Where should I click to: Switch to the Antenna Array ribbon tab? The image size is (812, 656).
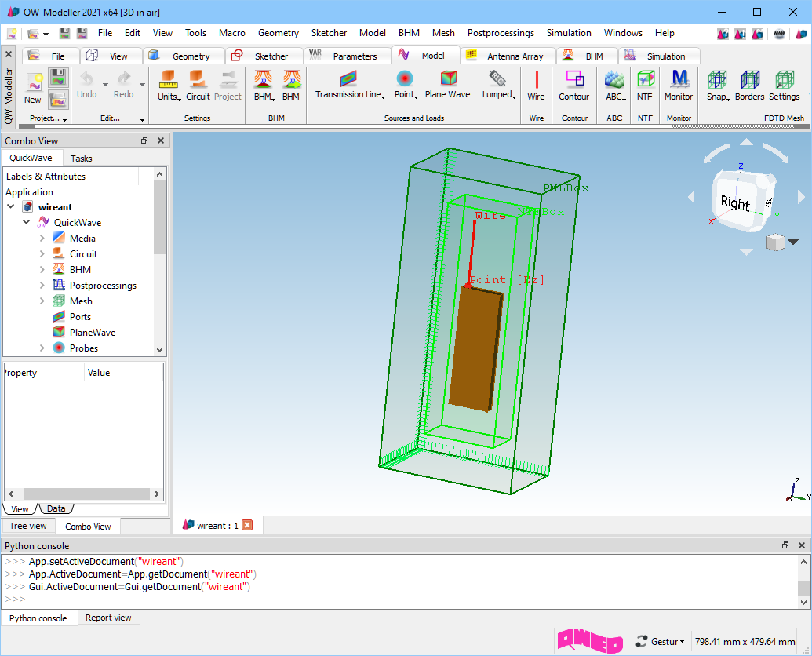tap(508, 56)
